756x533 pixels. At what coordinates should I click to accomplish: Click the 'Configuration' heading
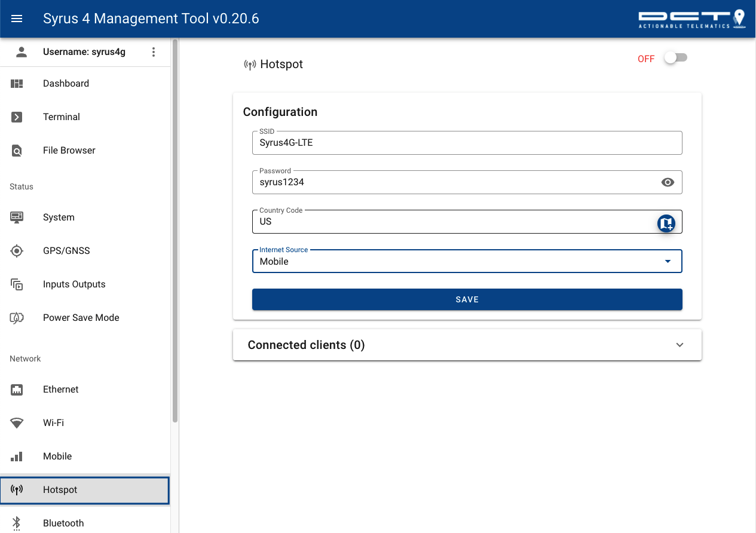click(280, 112)
